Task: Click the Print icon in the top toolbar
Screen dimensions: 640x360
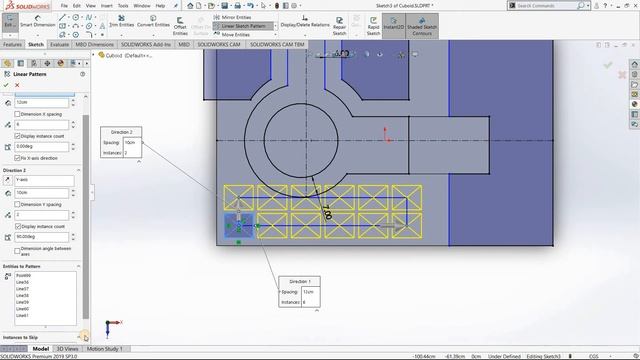Action: click(x=238, y=6)
